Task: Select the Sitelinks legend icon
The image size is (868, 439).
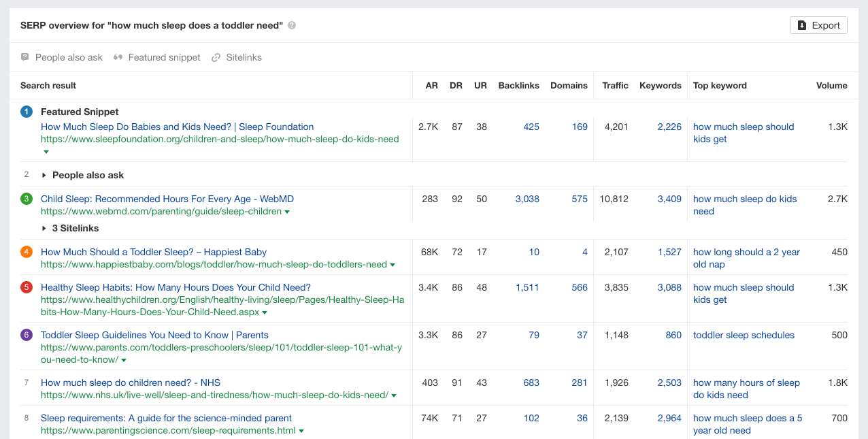Action: 216,57
